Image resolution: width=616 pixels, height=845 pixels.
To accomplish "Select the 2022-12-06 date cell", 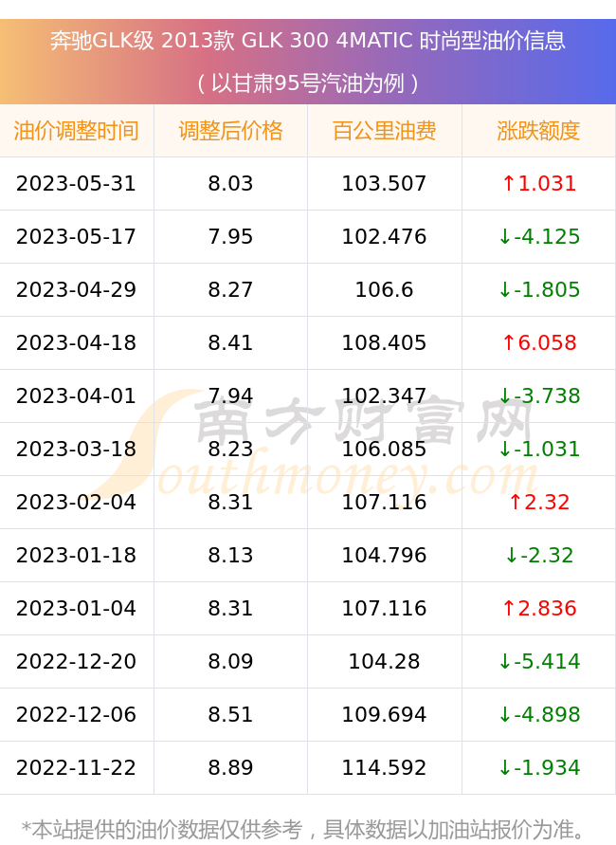I will click(77, 714).
